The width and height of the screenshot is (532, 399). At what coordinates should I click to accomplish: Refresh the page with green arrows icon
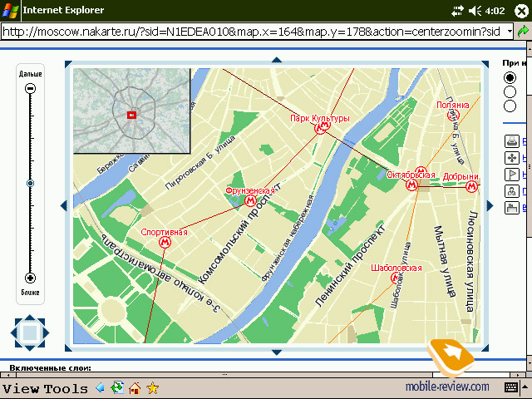117,387
